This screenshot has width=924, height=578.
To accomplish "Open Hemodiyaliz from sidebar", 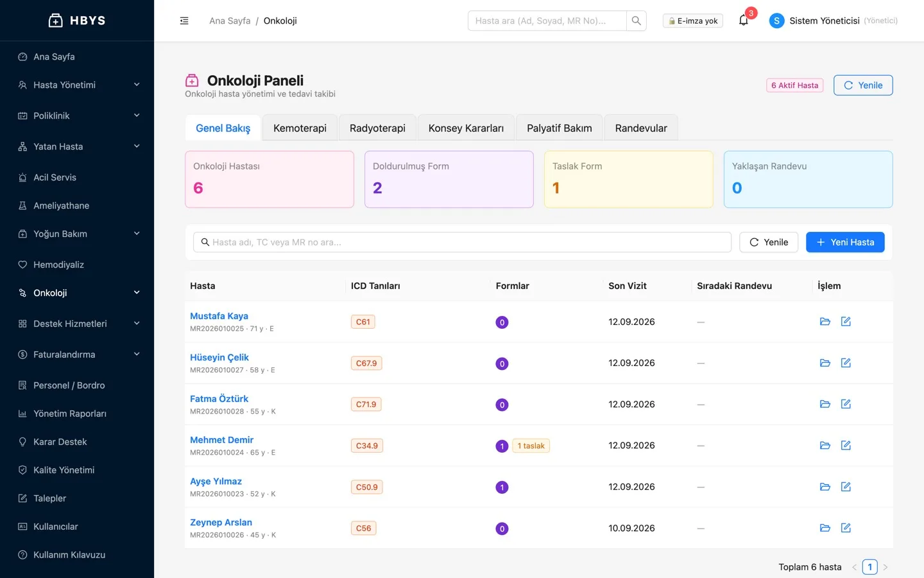I will pos(77,265).
